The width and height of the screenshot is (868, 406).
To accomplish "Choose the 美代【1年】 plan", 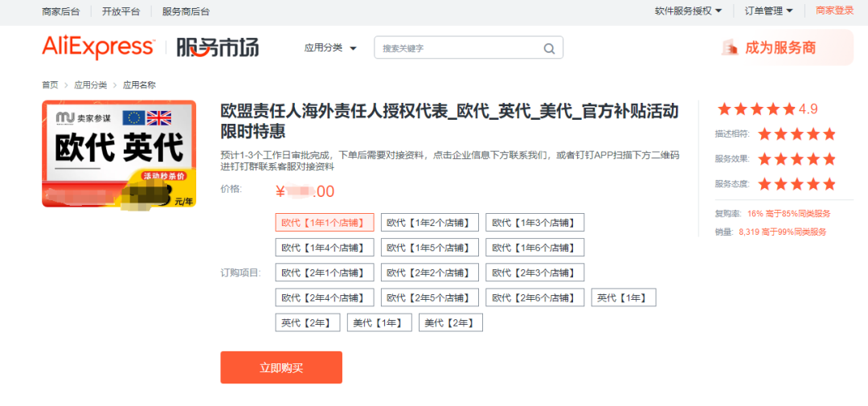I will [x=379, y=322].
